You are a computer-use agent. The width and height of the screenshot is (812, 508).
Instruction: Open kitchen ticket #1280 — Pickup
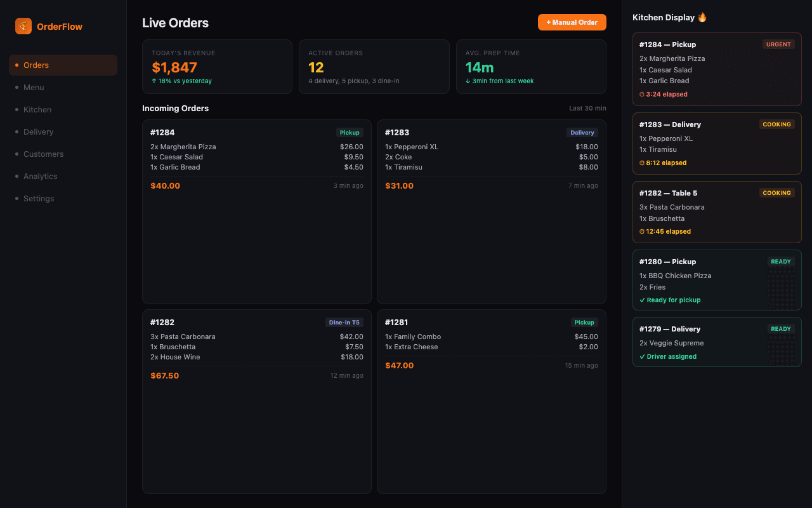[x=717, y=280]
